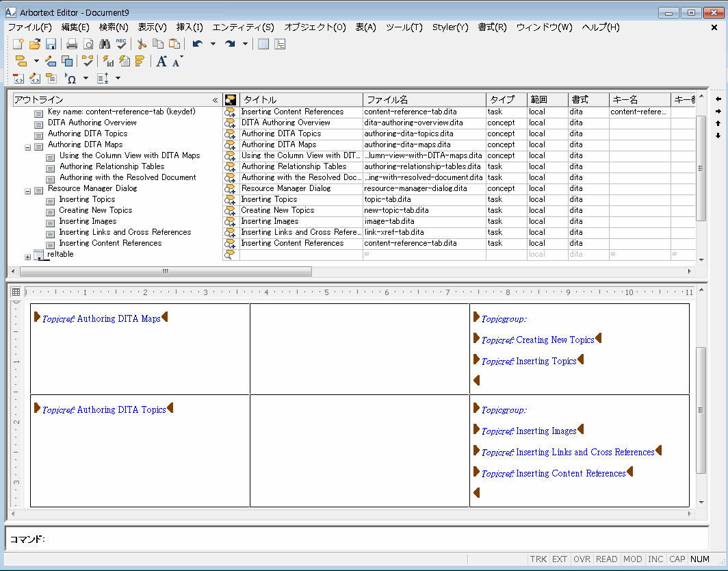Sort by the ファイル名 column header

click(x=424, y=99)
